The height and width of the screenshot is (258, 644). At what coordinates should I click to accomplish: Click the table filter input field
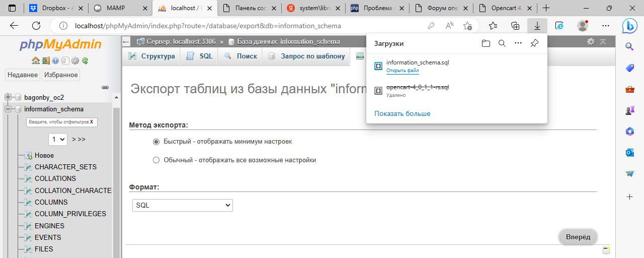(x=58, y=122)
